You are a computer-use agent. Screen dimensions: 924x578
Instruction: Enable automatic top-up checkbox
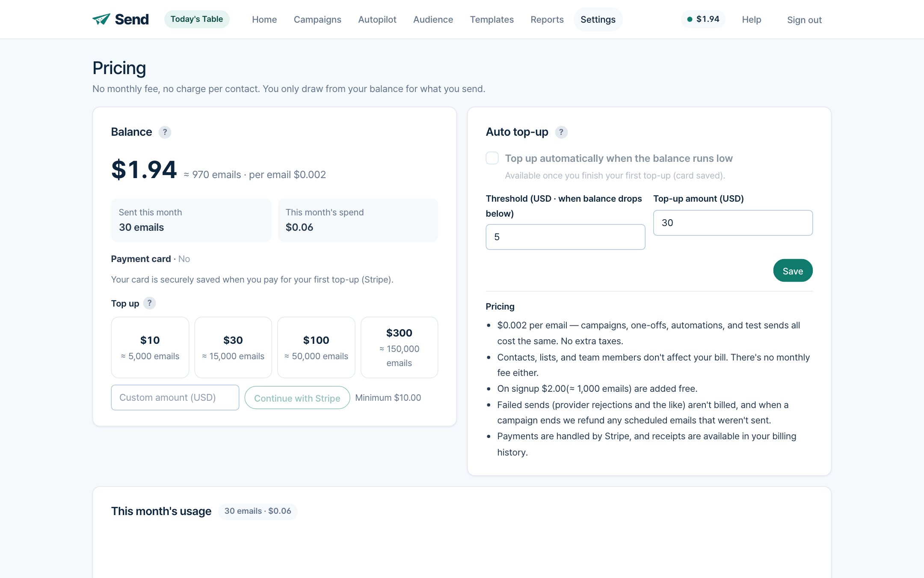(492, 158)
